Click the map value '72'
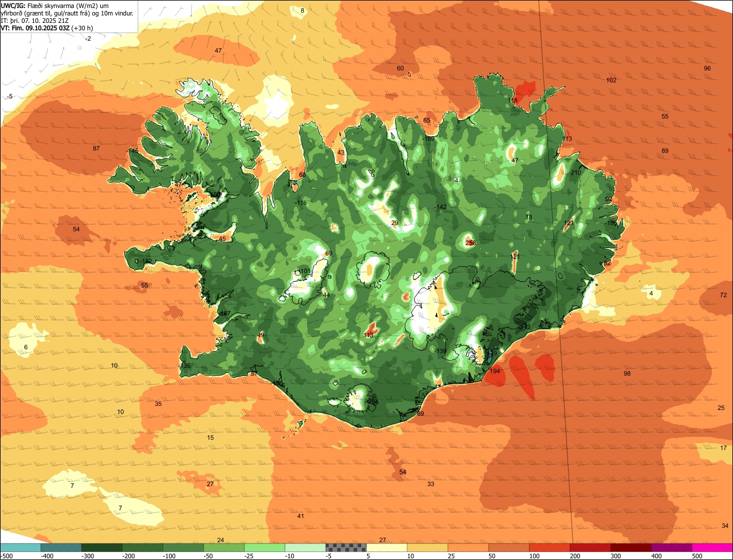Image resolution: width=733 pixels, height=560 pixels. (x=723, y=295)
